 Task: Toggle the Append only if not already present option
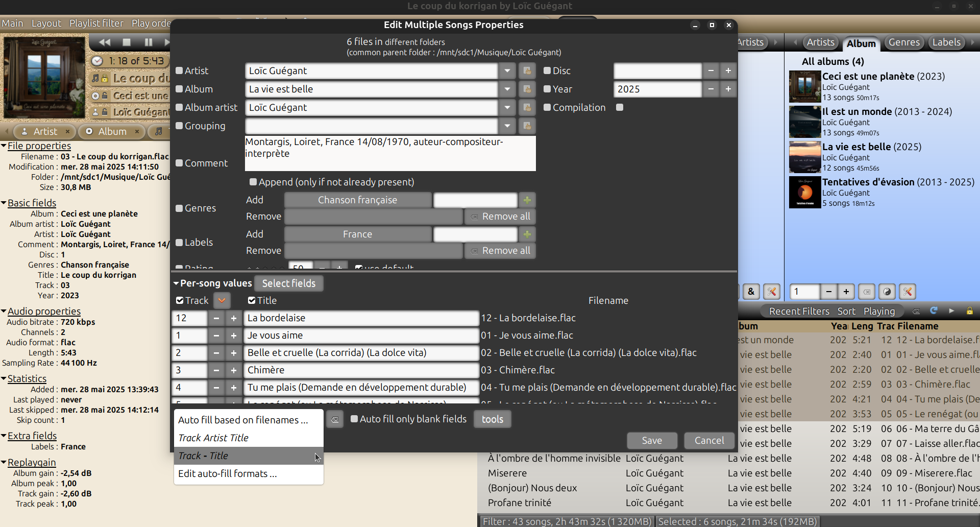(x=253, y=182)
